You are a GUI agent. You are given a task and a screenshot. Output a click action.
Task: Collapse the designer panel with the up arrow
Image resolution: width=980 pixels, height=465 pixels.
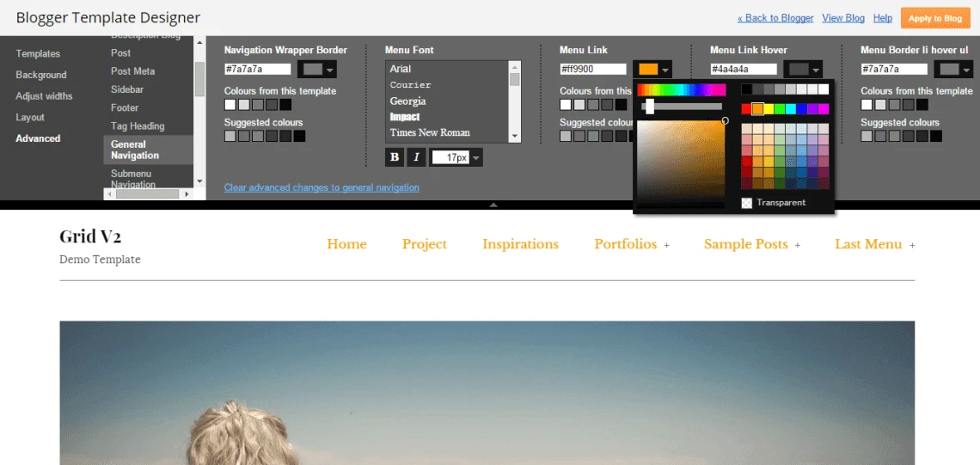tap(493, 205)
